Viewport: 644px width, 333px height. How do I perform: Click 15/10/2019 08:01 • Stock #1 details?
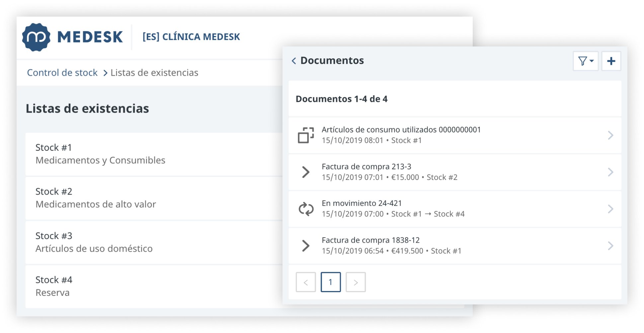coord(371,140)
